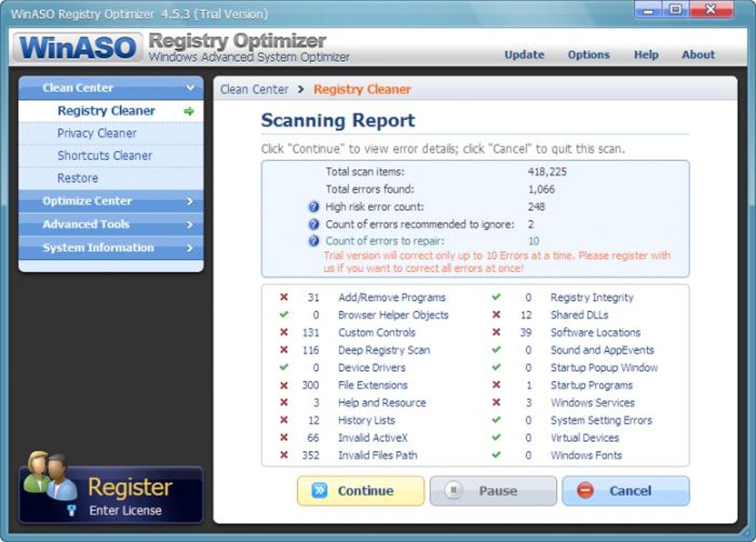Minimize the WinASO window
Image resolution: width=756 pixels, height=542 pixels.
[x=649, y=9]
